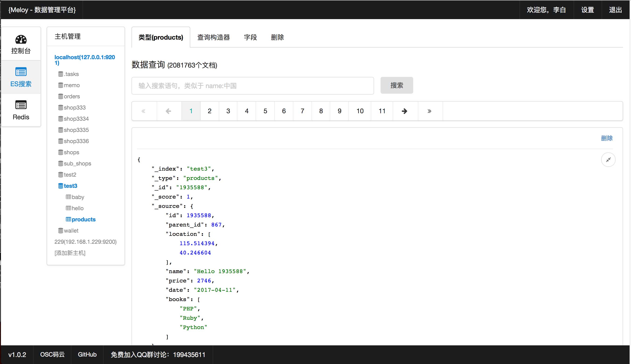Jump to first page double chevron

(x=144, y=111)
